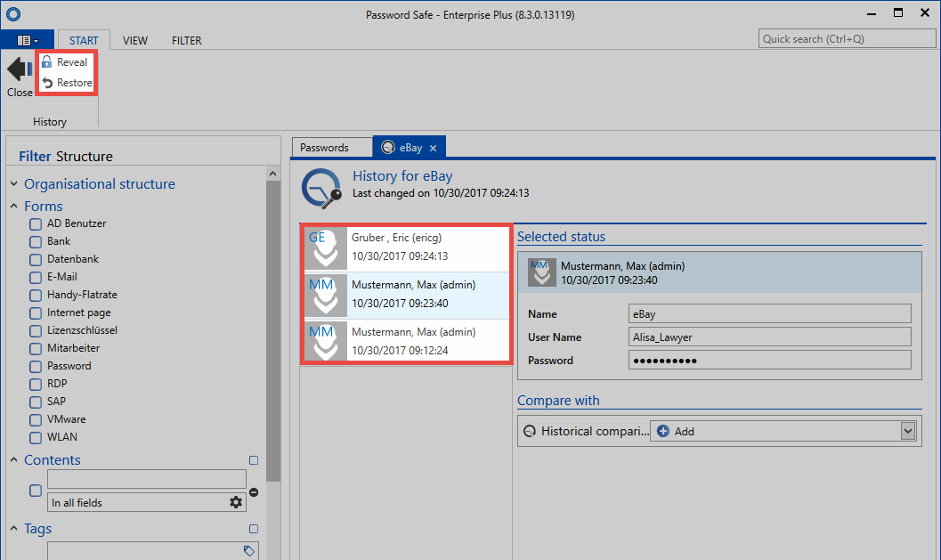This screenshot has width=941, height=560.
Task: Check the Datenbank form checkbox
Action: pos(36,259)
